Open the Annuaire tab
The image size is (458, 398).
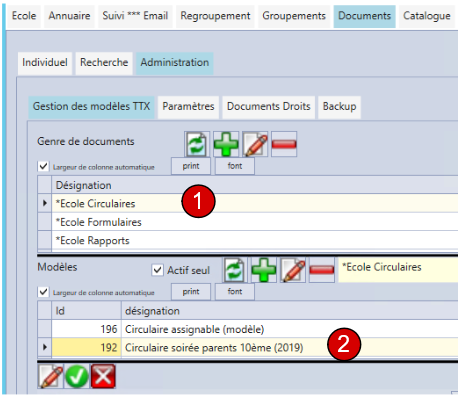pos(69,16)
